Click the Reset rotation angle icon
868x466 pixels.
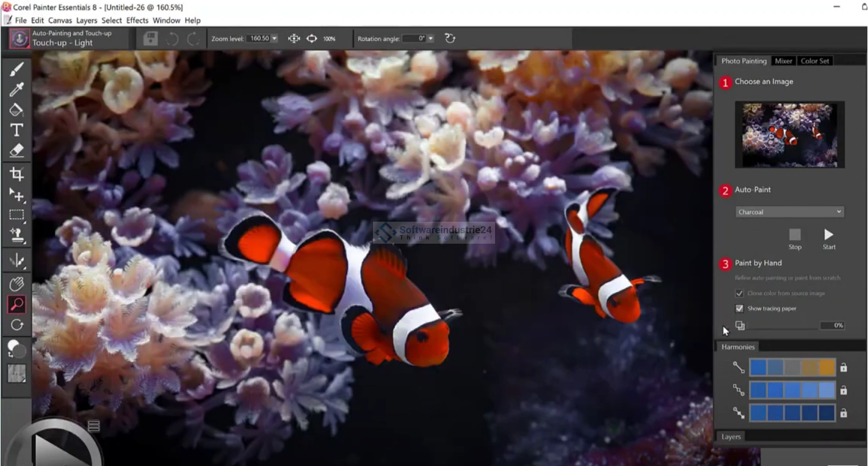(x=450, y=38)
